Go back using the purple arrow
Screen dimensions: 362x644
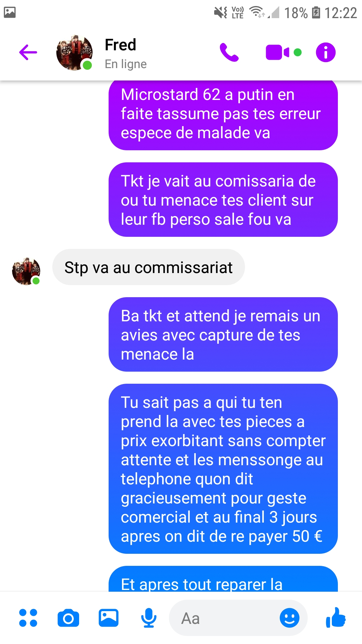[28, 52]
